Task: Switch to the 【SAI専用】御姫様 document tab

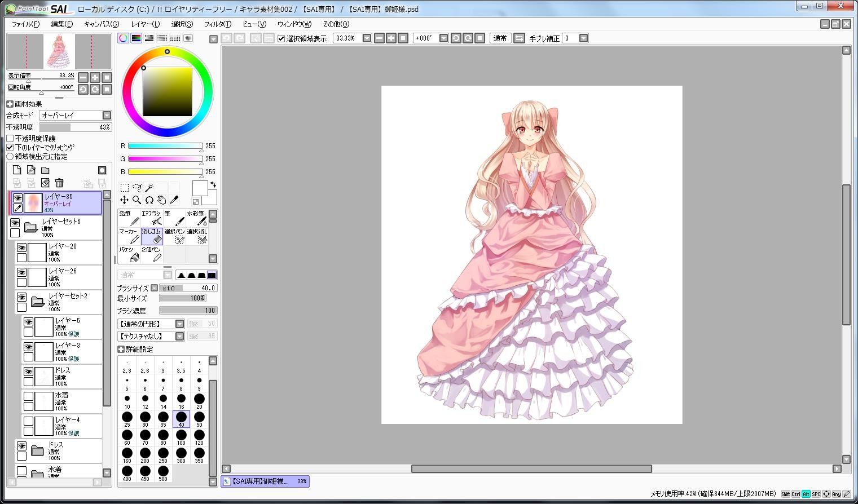Action: click(x=265, y=481)
